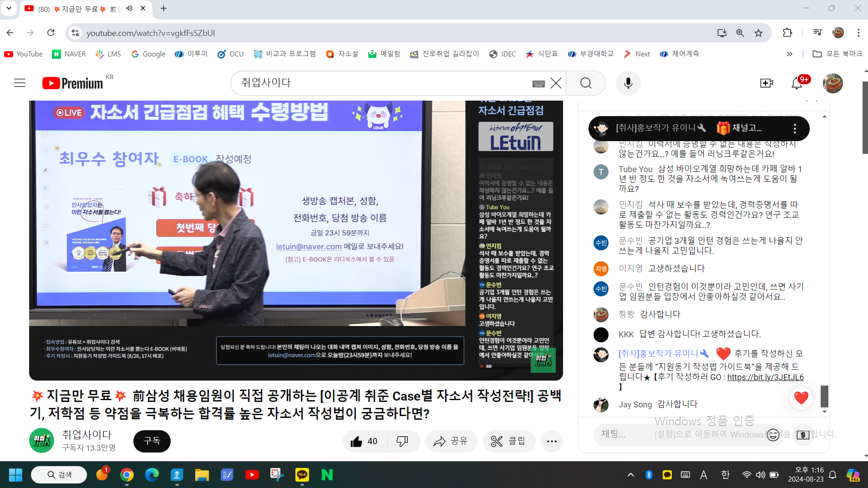868x488 pixels.
Task: Open more actions ellipsis under video
Action: [552, 441]
